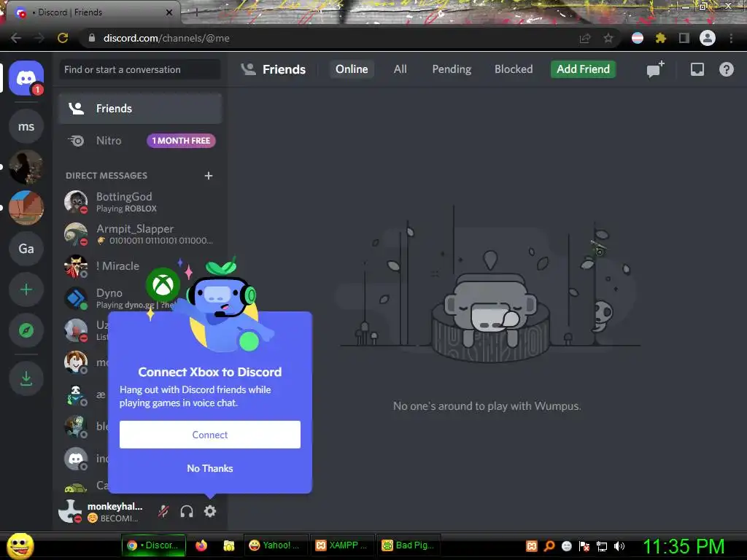Switch to the Blocked tab
This screenshot has height=560, width=747.
tap(514, 69)
